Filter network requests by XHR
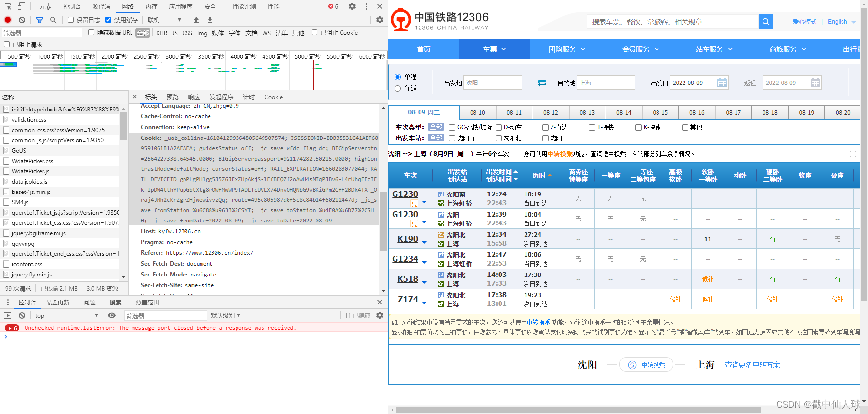This screenshot has height=414, width=868. coord(161,33)
